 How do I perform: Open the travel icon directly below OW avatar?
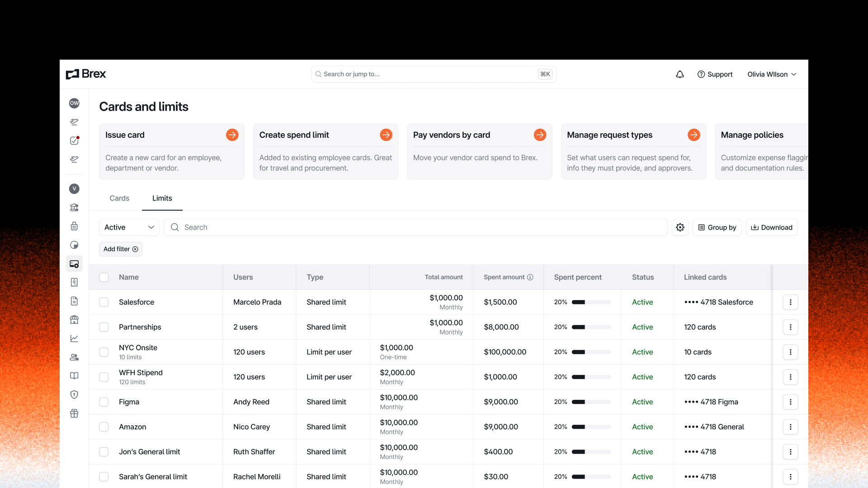point(74,122)
